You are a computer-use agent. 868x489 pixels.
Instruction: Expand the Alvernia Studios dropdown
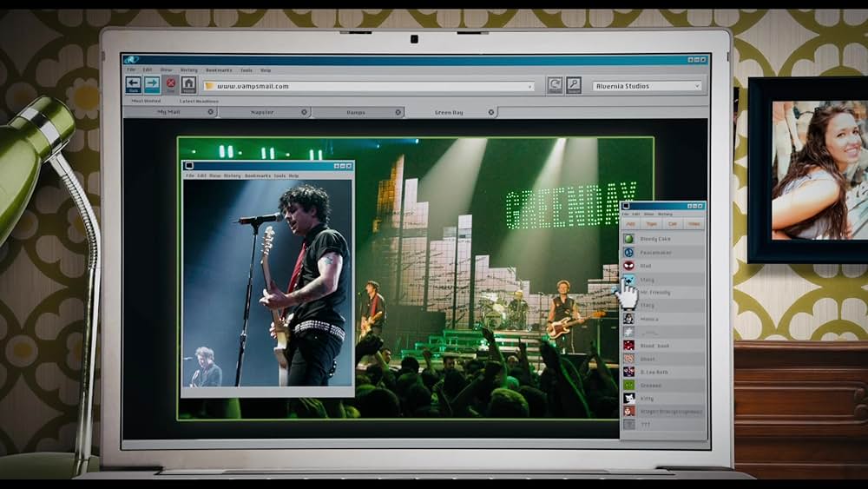tap(697, 86)
